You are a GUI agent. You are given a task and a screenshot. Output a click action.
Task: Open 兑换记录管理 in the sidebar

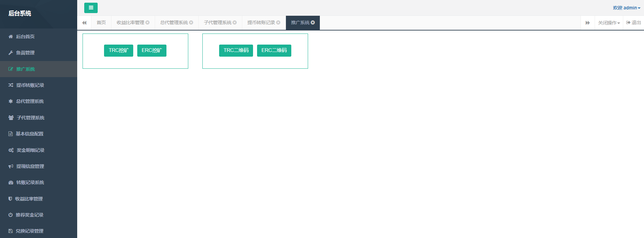pyautogui.click(x=39, y=231)
